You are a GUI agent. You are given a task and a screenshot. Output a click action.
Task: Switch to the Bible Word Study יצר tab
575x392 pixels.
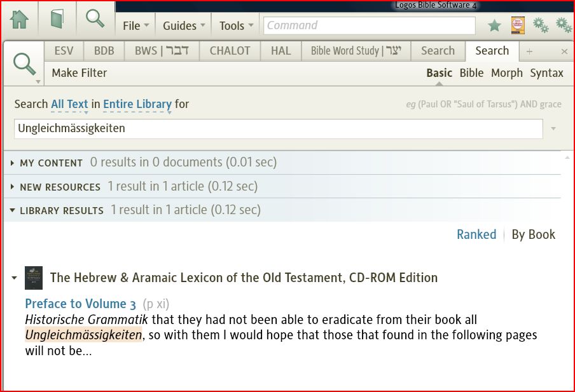(356, 51)
